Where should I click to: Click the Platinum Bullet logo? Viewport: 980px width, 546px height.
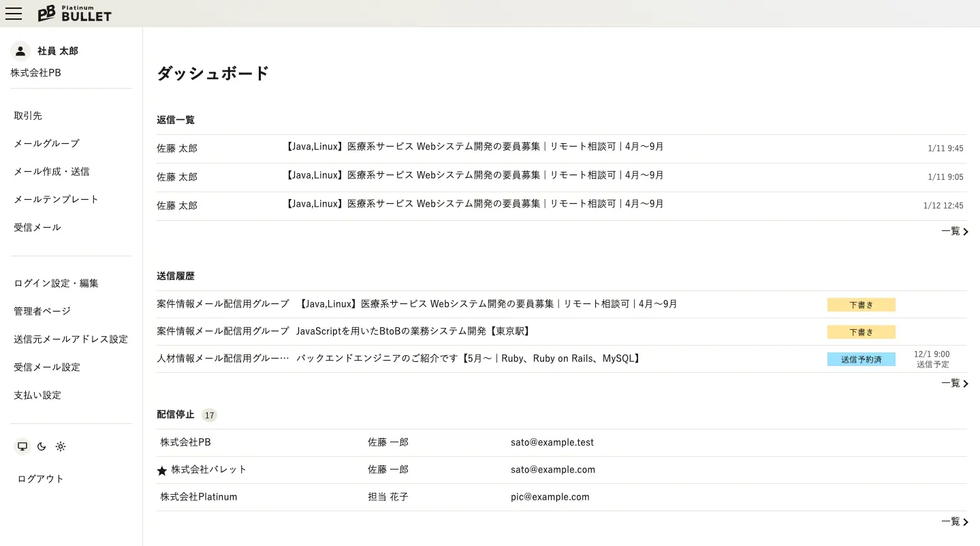pos(74,13)
